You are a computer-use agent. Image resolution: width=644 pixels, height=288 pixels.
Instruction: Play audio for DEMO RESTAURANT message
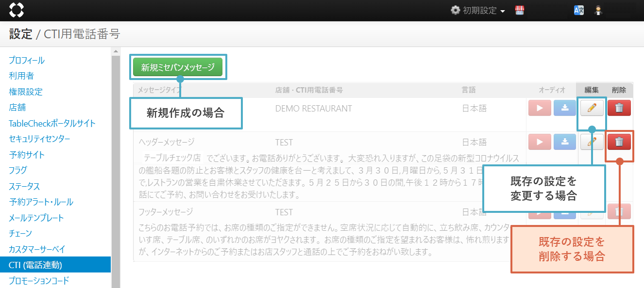[x=540, y=108]
